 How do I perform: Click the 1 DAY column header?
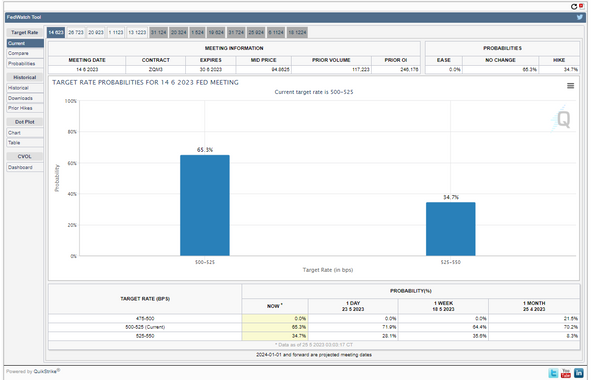tap(353, 306)
